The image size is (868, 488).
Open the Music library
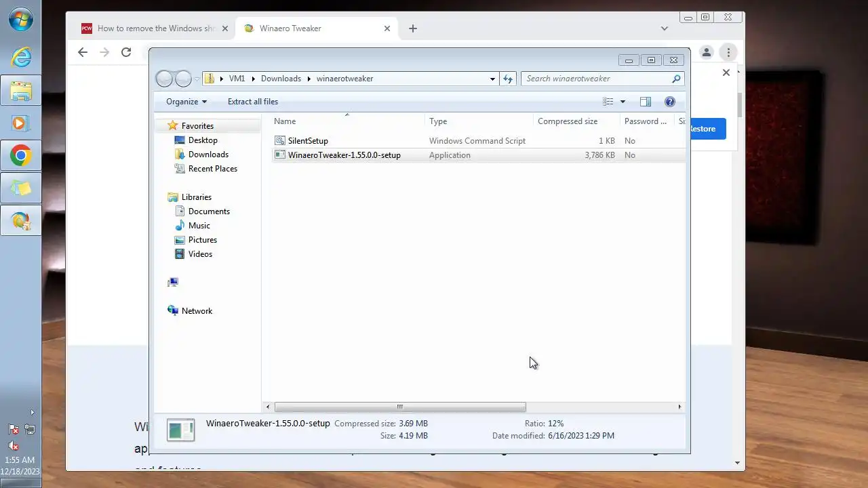[199, 225]
